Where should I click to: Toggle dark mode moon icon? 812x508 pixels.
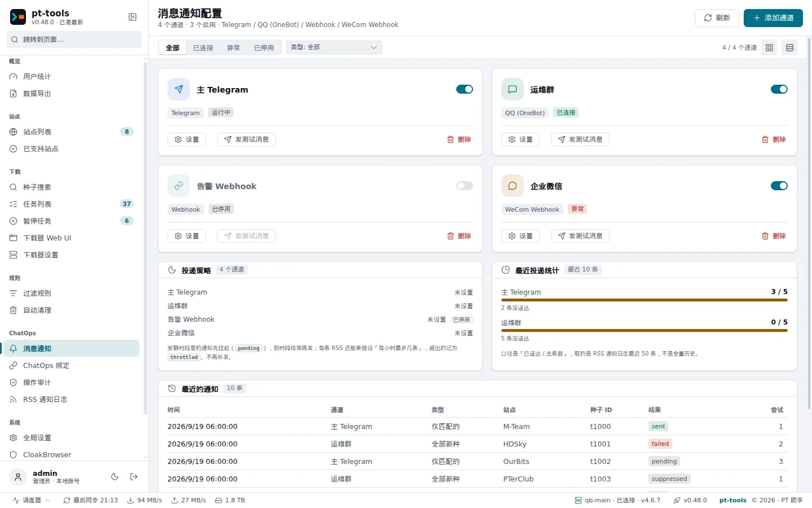click(115, 477)
